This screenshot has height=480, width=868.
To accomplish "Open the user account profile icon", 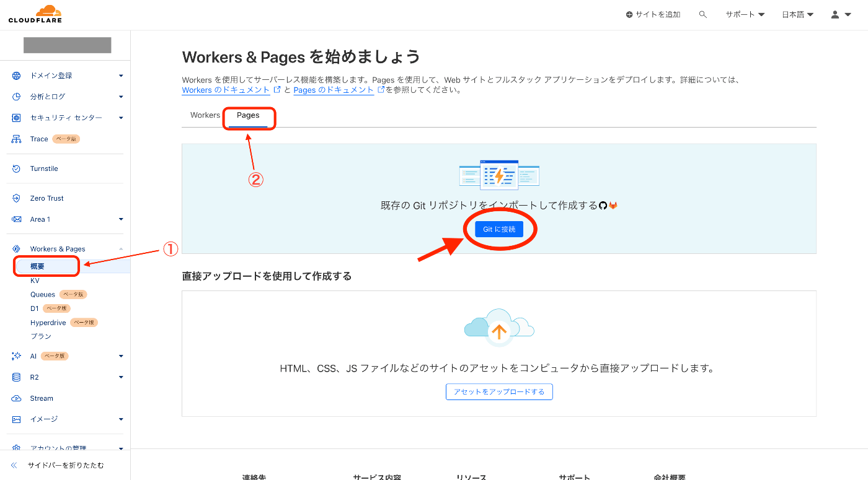I will pyautogui.click(x=835, y=14).
